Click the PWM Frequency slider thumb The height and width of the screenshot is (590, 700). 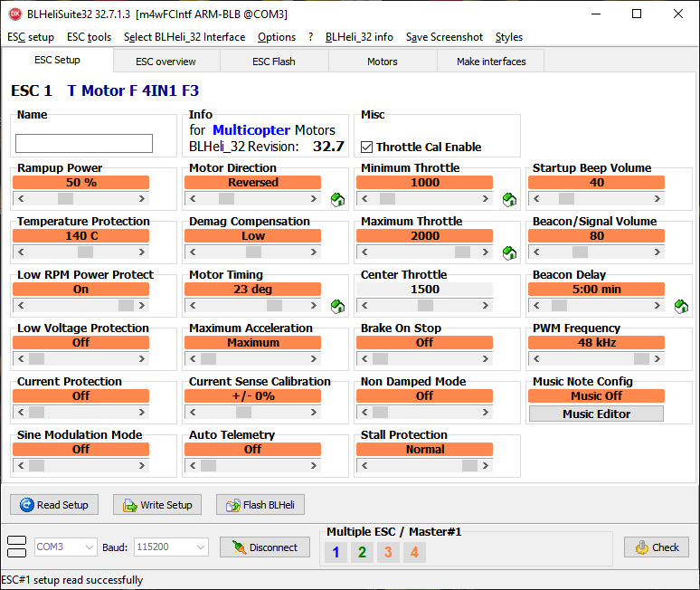point(641,359)
